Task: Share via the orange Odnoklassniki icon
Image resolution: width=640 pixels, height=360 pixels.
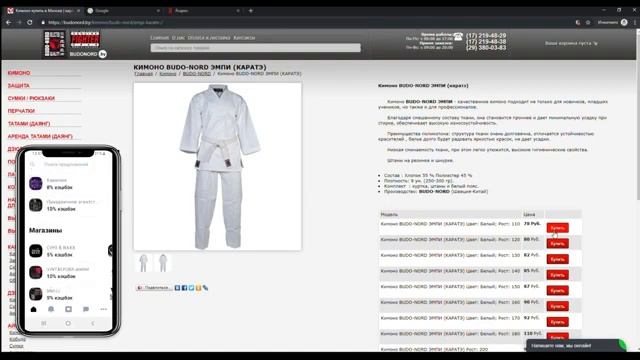Action: (198, 288)
